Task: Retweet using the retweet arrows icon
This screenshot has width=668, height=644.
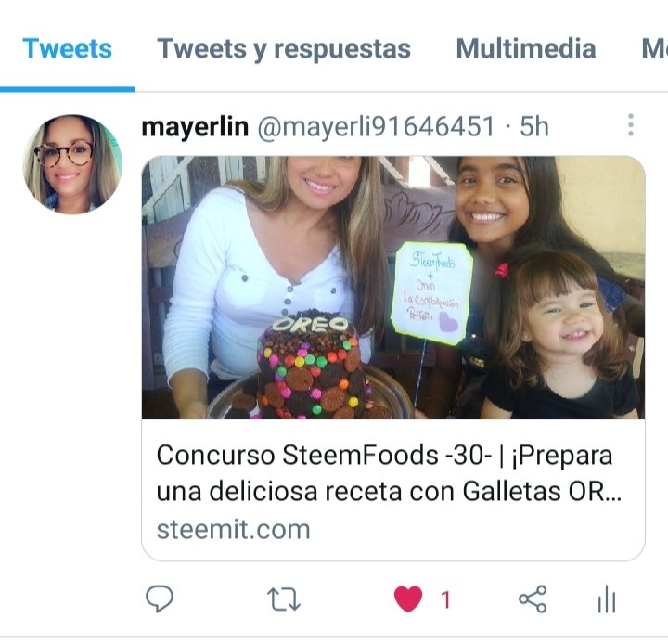Action: click(283, 599)
